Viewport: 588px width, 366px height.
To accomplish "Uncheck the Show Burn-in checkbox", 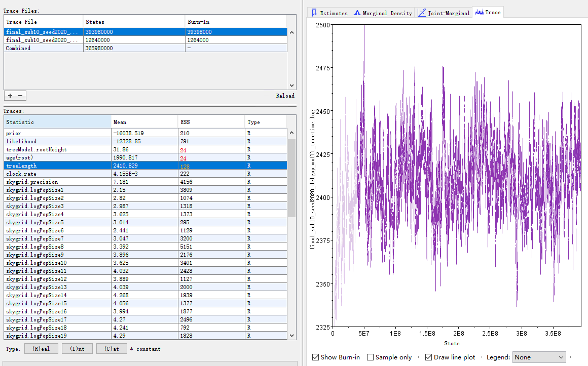I will pyautogui.click(x=315, y=357).
